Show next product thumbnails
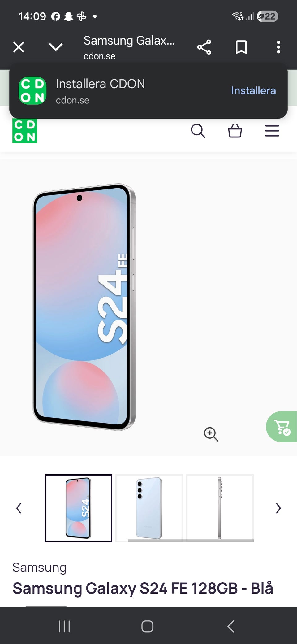297x644 pixels. click(278, 508)
